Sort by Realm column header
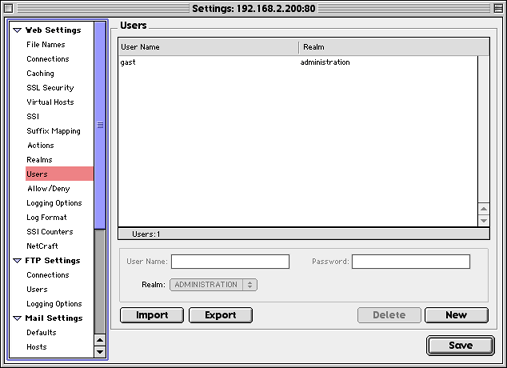The width and height of the screenshot is (507, 368). [x=394, y=47]
